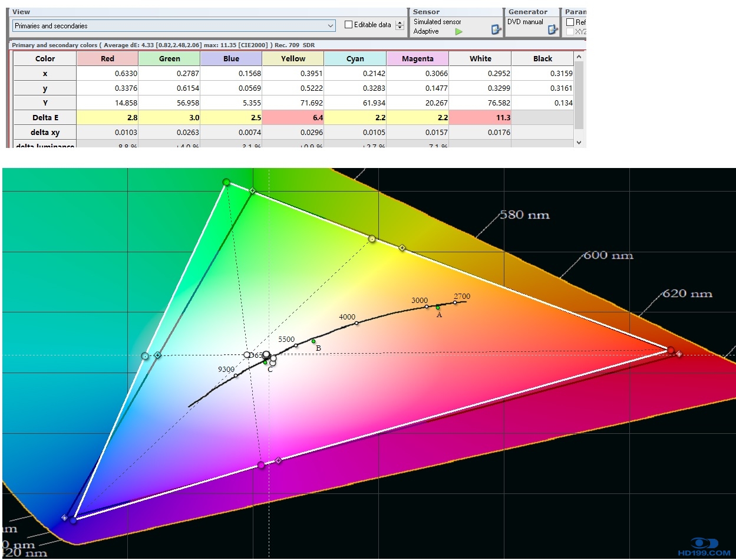This screenshot has width=736, height=560.
Task: Select the Yellow Delta E cell showing 6.4
Action: click(293, 117)
